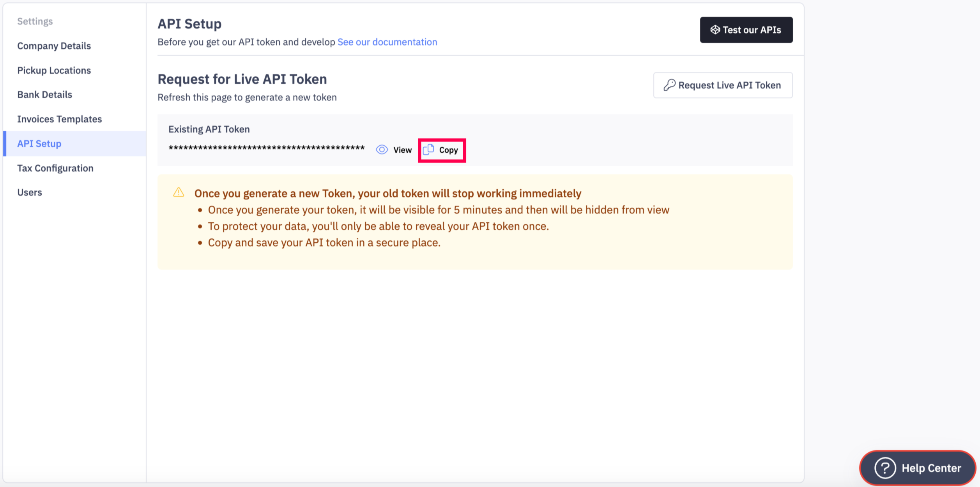This screenshot has width=980, height=487.
Task: Click Pickup Locations in settings sidebar
Action: coord(54,70)
